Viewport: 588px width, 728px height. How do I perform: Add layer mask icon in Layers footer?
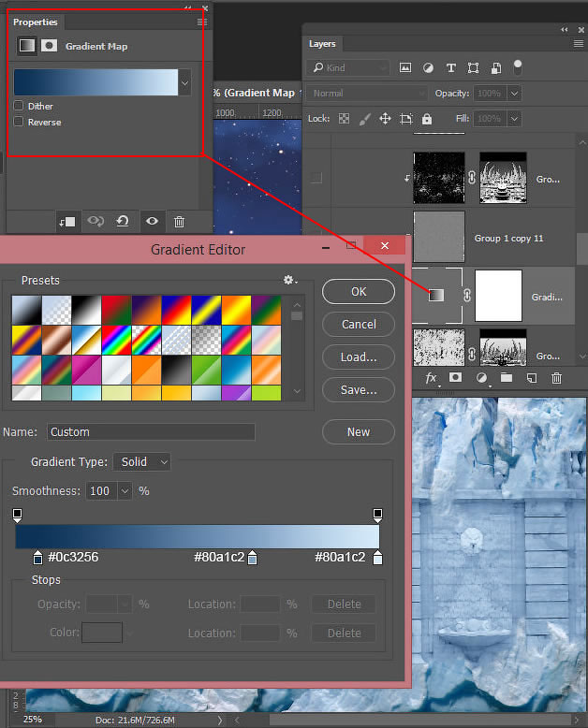point(456,377)
